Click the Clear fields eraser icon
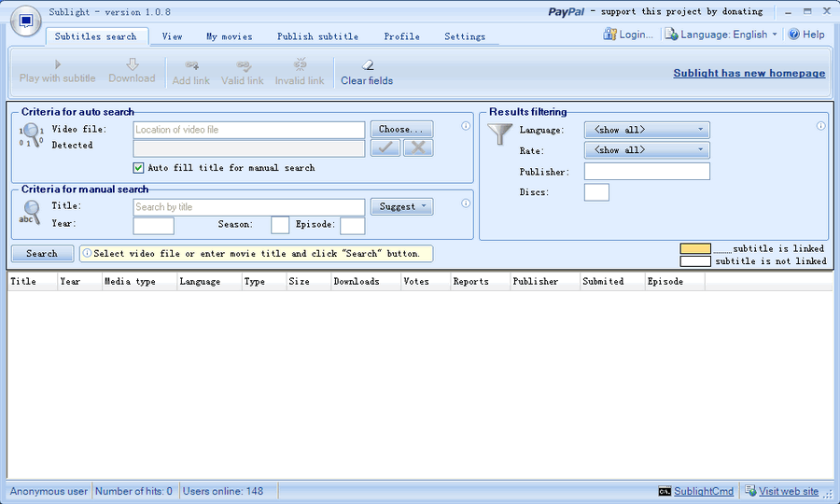840x504 pixels. tap(367, 65)
